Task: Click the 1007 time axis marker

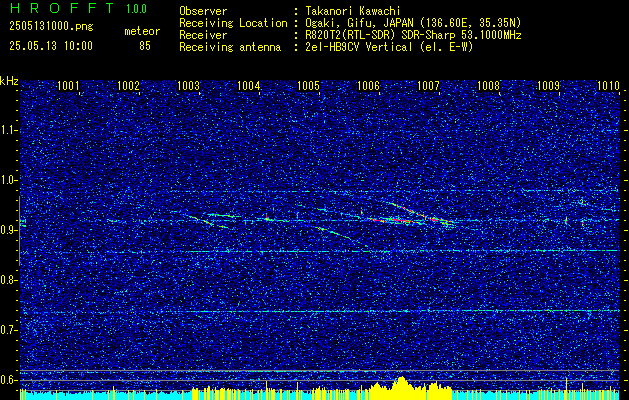Action: pos(428,85)
